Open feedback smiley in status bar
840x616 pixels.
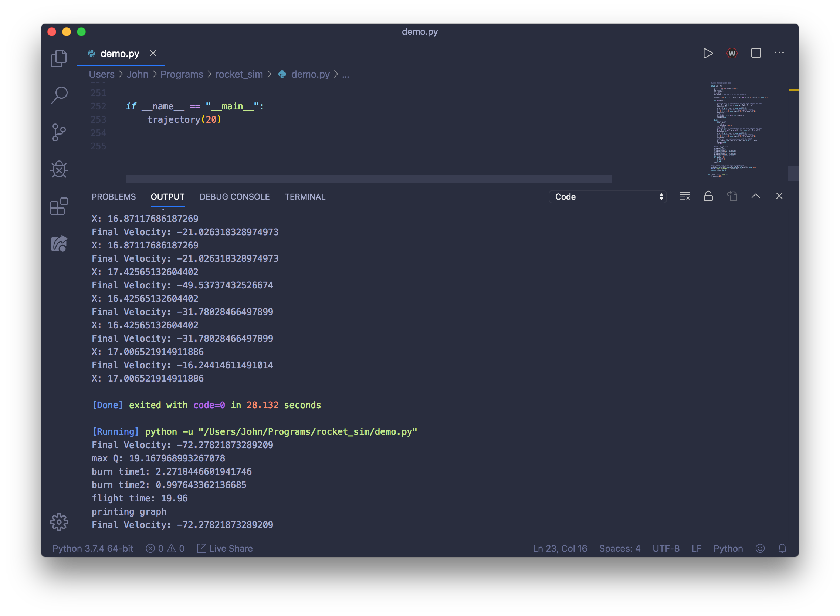(x=760, y=548)
